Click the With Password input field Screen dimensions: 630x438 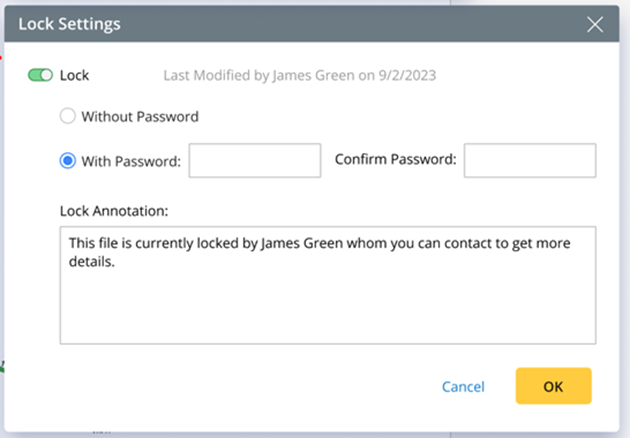point(254,160)
